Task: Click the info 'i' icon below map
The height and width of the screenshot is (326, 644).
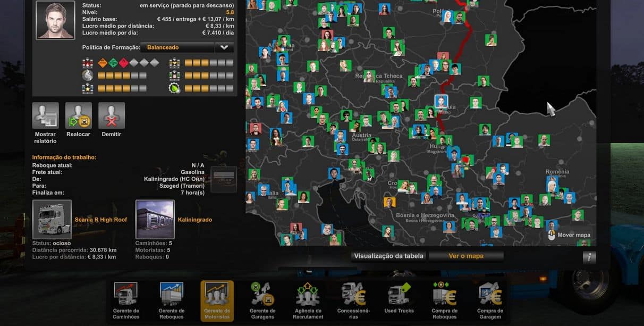Action: point(589,257)
